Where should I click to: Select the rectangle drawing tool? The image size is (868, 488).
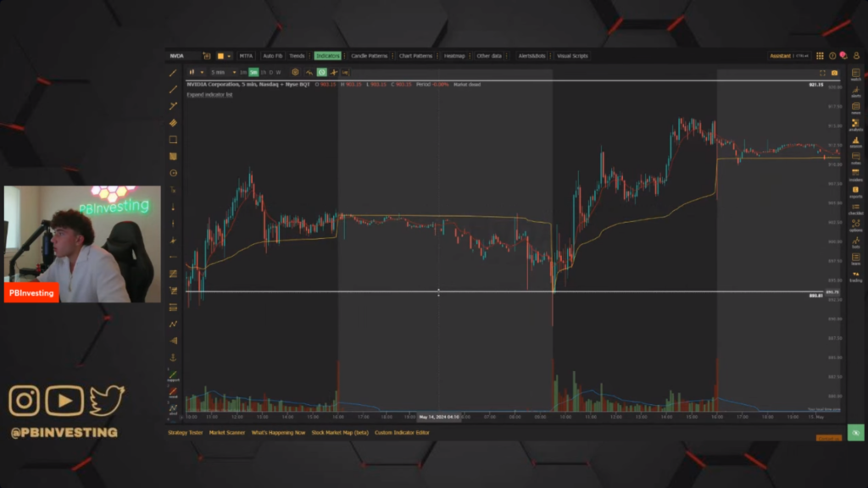pos(173,140)
